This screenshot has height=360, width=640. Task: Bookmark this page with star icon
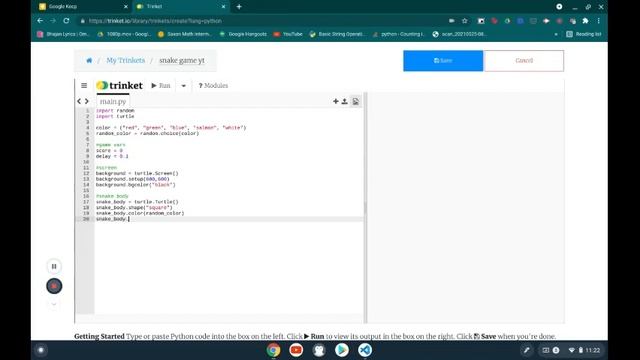(x=464, y=20)
